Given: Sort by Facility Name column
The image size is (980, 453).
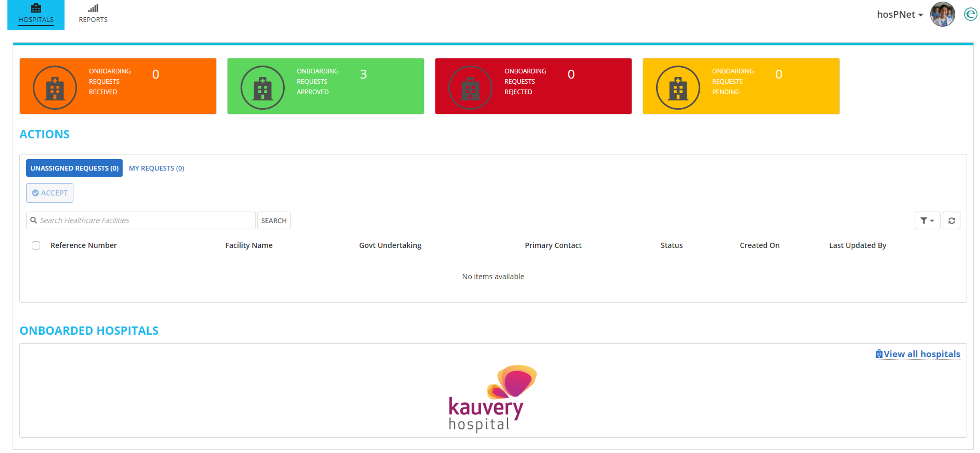Looking at the screenshot, I should (249, 245).
